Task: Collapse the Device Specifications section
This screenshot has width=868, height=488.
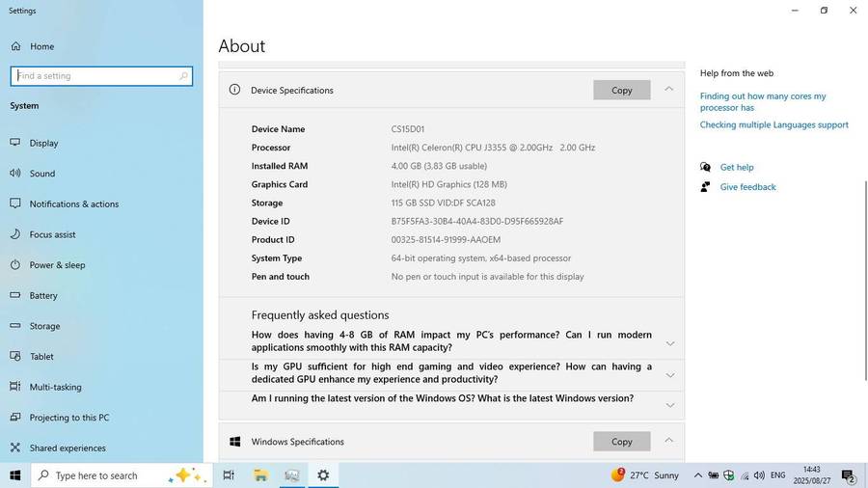Action: (668, 89)
